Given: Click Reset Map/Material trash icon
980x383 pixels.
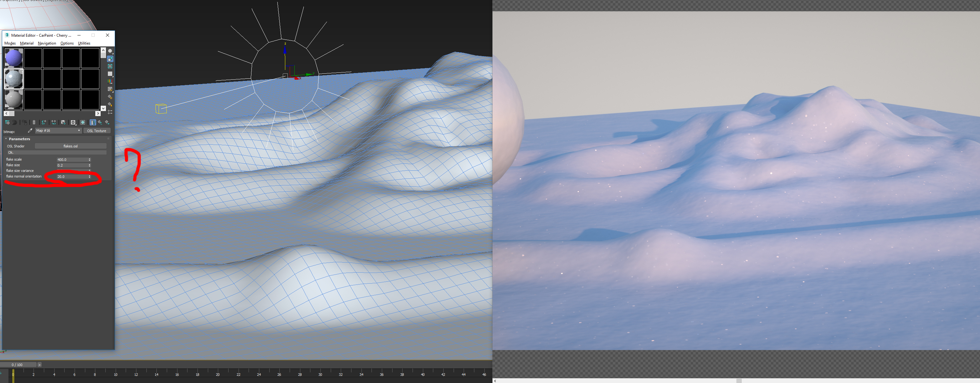Looking at the screenshot, I should tap(34, 123).
